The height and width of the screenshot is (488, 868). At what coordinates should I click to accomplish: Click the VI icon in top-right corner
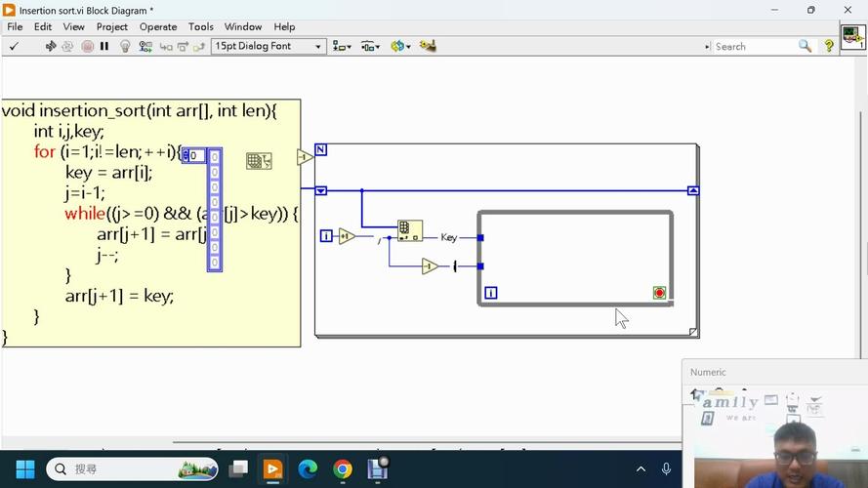[x=852, y=39]
